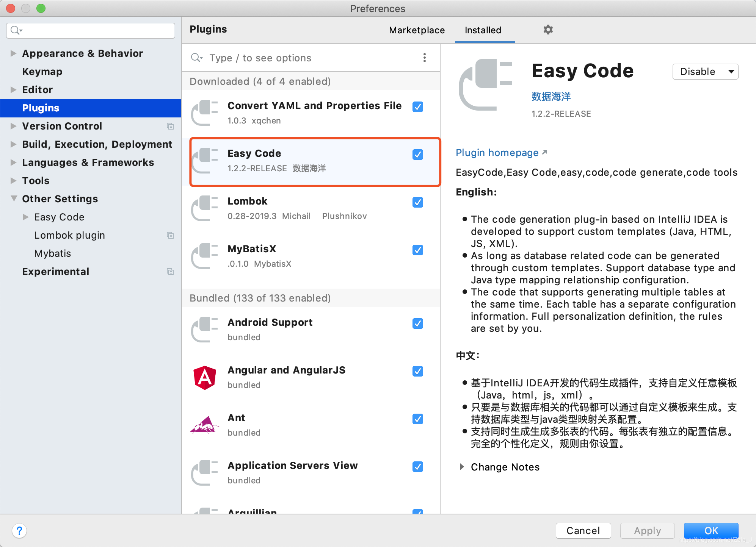This screenshot has height=547, width=756.
Task: Open the Plugin homepage link
Action: (x=497, y=153)
